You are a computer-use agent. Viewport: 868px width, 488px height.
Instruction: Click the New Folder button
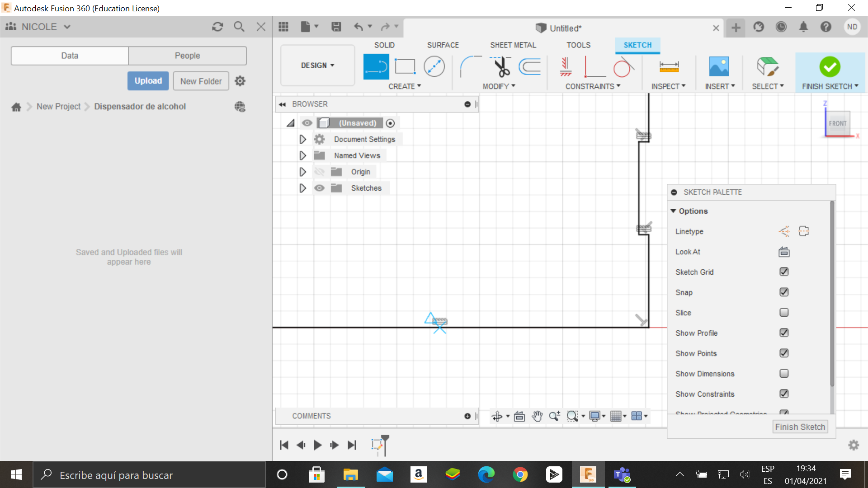click(x=201, y=81)
